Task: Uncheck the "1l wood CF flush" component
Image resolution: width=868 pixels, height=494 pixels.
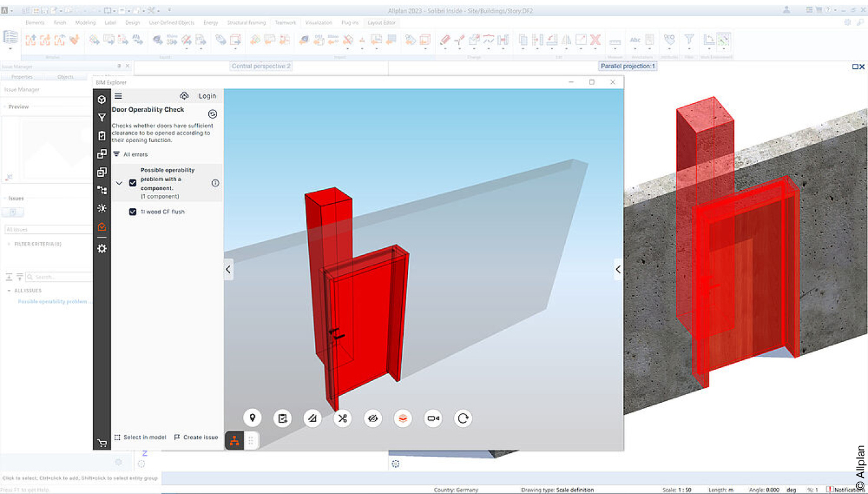Action: pyautogui.click(x=133, y=211)
